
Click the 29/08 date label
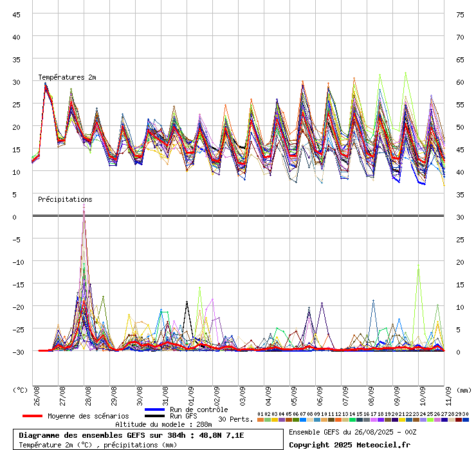point(114,396)
